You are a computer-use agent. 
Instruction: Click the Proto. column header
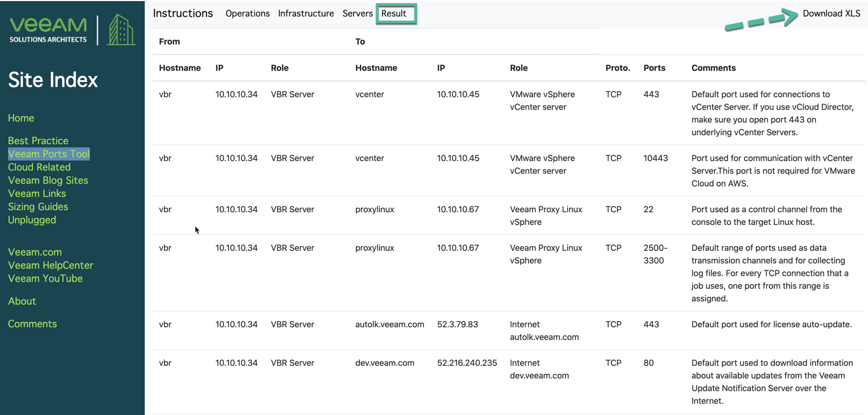tap(618, 68)
